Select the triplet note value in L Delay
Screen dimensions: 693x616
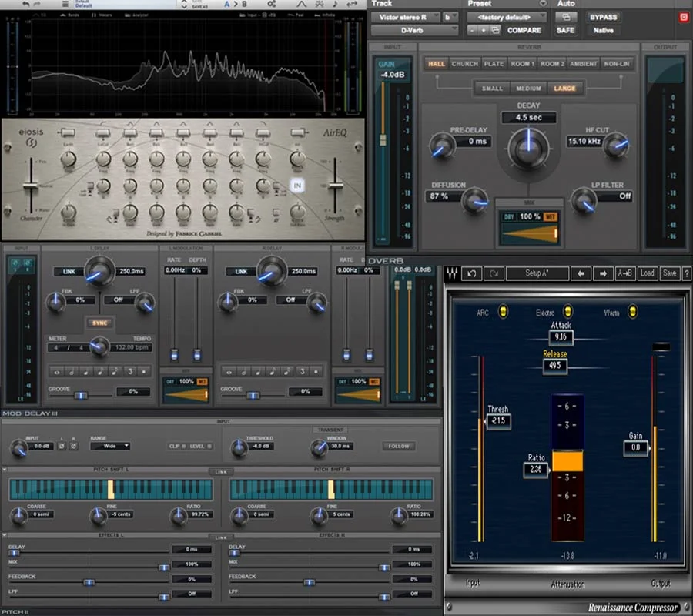(x=130, y=371)
